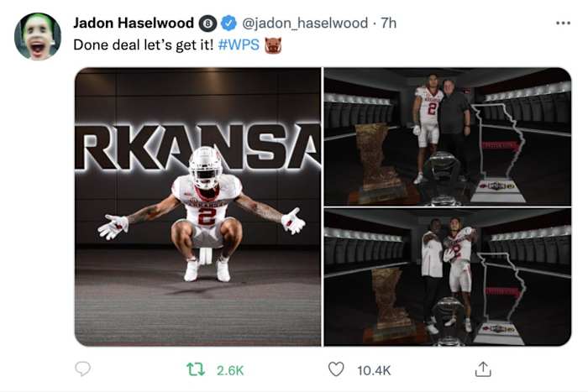
Task: Open top-right photo of player with coach
Action: [x=447, y=135]
